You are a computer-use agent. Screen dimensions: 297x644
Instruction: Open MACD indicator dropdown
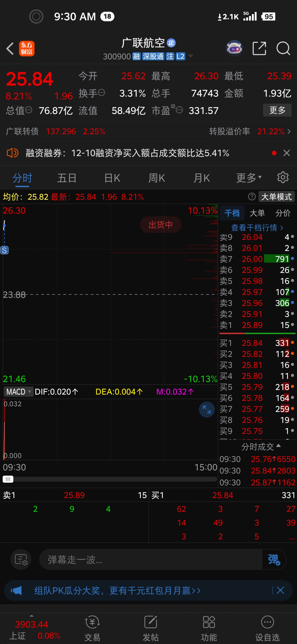pyautogui.click(x=18, y=392)
